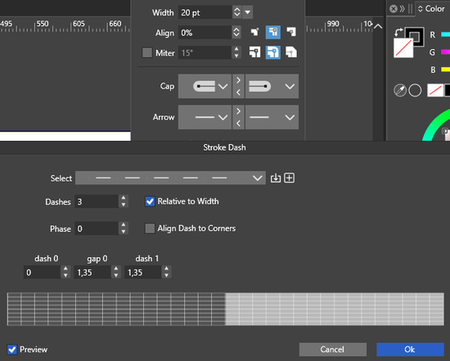Click the dash pattern preview strip
The height and width of the screenshot is (361, 450).
click(225, 309)
